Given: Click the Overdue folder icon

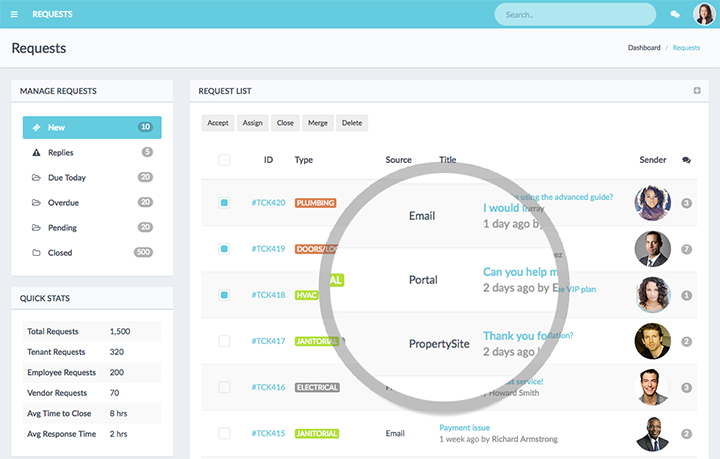Looking at the screenshot, I should 36,202.
